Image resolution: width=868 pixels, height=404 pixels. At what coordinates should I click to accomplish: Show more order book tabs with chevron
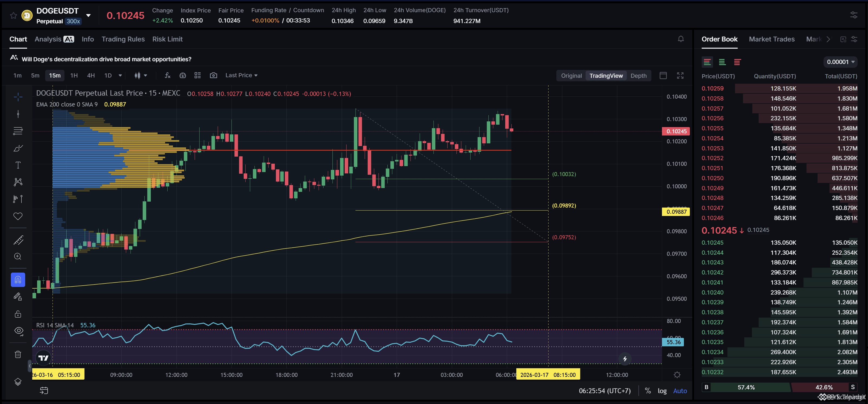point(828,39)
